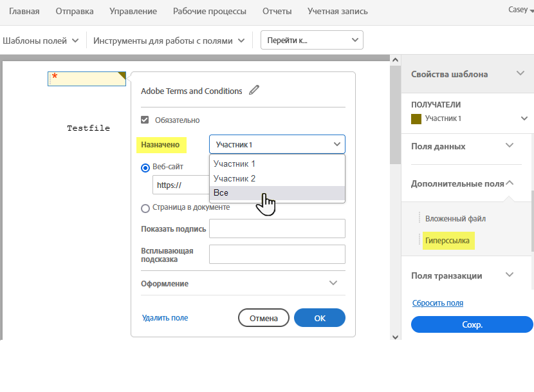Expand the Оформление section
Screen dimensions: 534x392
(x=333, y=283)
